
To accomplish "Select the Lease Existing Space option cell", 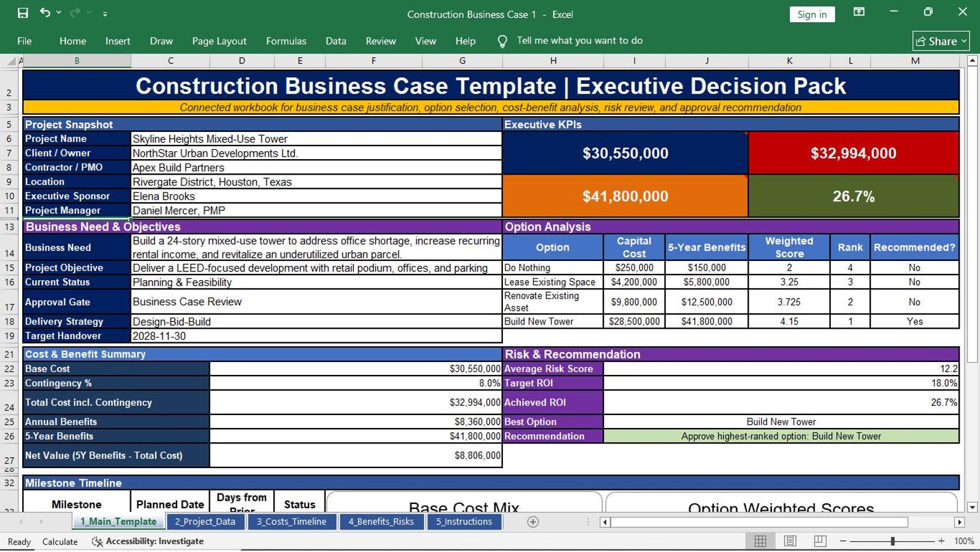I will [x=553, y=282].
